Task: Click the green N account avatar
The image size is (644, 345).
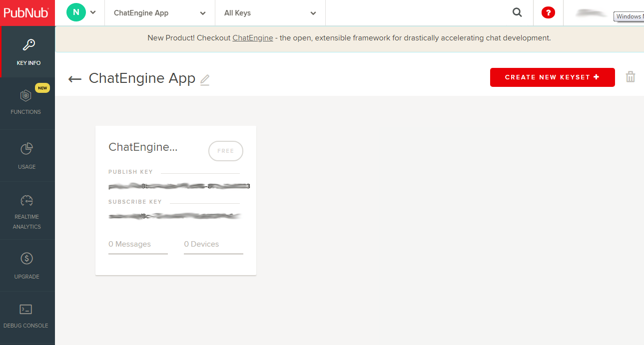Action: click(76, 12)
